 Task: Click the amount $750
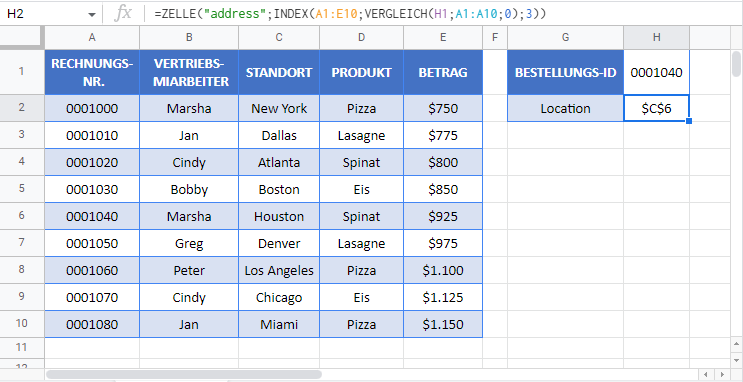pyautogui.click(x=443, y=109)
